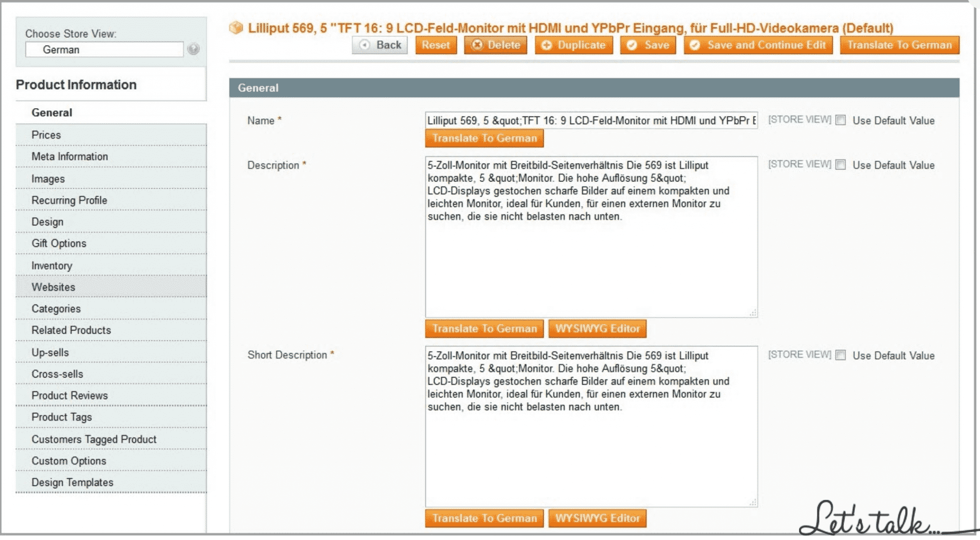Image resolution: width=980 pixels, height=540 pixels.
Task: Select the General tab in Product Information
Action: (48, 112)
